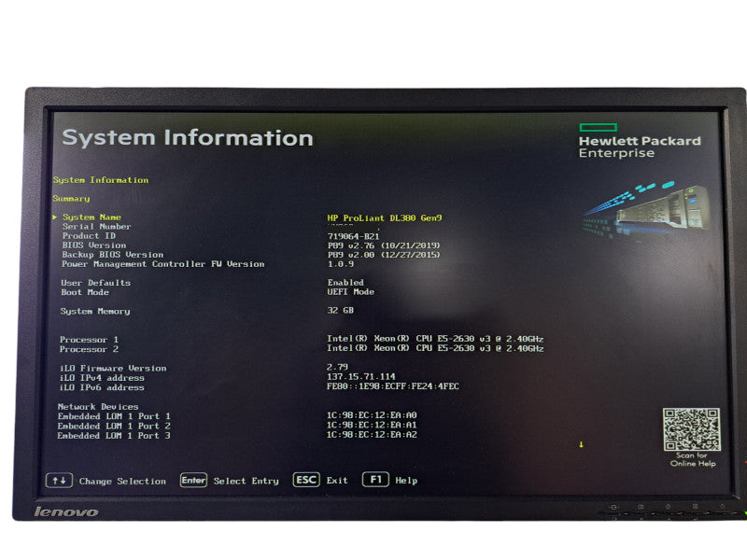This screenshot has height=560, width=747.
Task: Click the Processor 2 label
Action: 89,349
